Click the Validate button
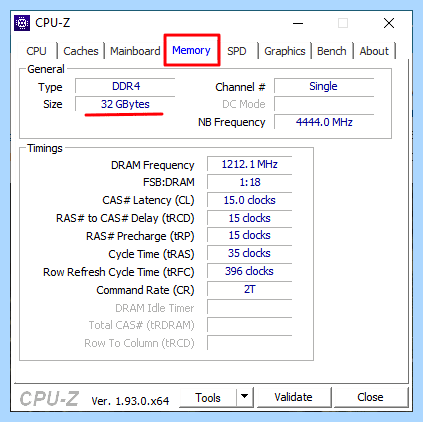Viewport: 423px width, 422px height. [x=293, y=397]
